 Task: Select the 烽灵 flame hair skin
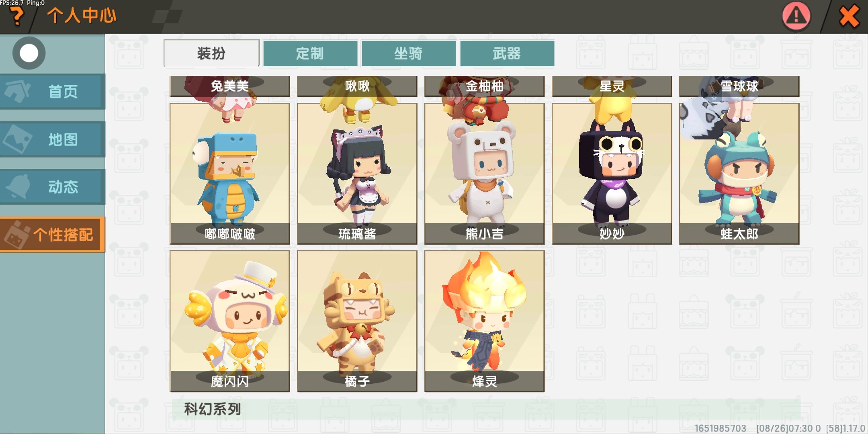click(x=485, y=321)
